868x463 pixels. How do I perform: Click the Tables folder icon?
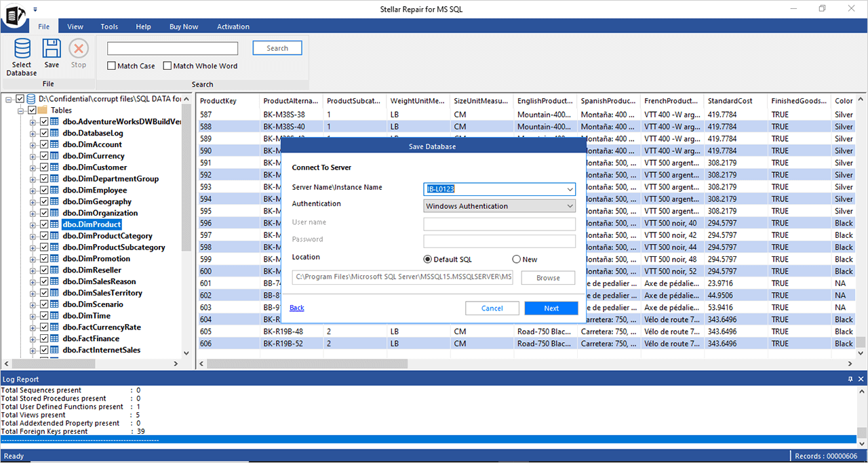pos(42,110)
